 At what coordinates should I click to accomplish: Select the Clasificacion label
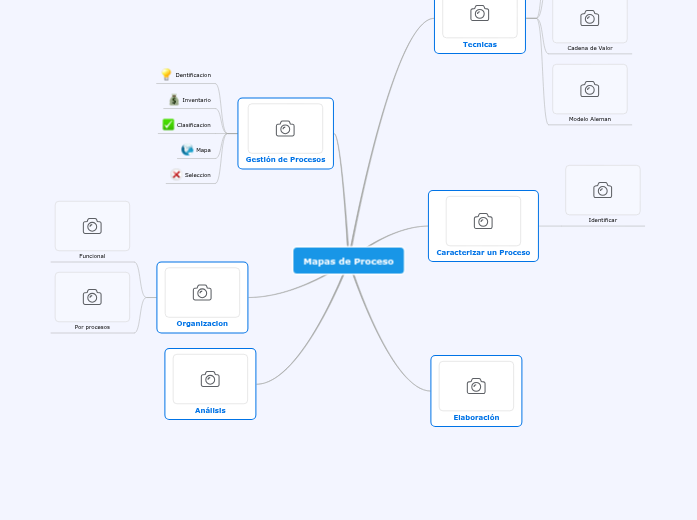tap(194, 125)
